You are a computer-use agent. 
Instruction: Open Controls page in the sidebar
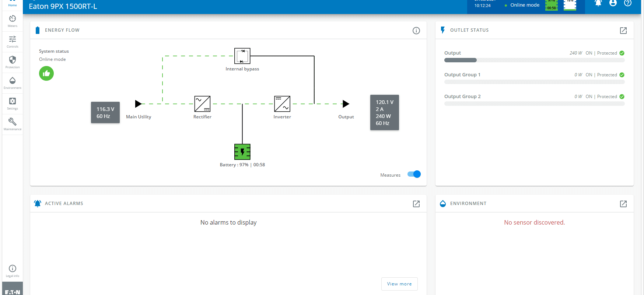coord(13,42)
